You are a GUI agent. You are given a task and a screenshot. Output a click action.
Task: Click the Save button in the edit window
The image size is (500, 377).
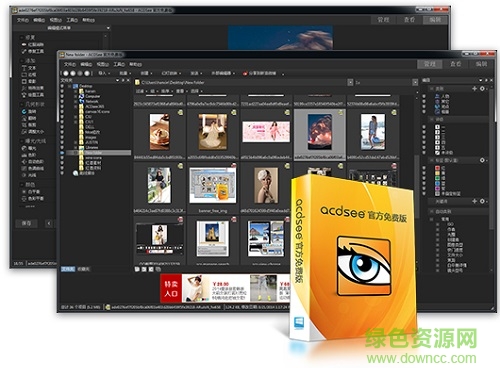click(26, 223)
